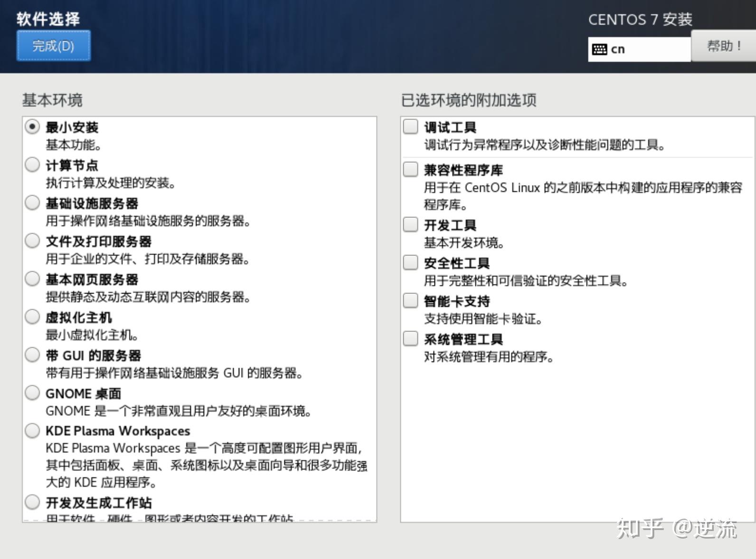Click the GNOME 是一个非常直观 description text

click(179, 411)
